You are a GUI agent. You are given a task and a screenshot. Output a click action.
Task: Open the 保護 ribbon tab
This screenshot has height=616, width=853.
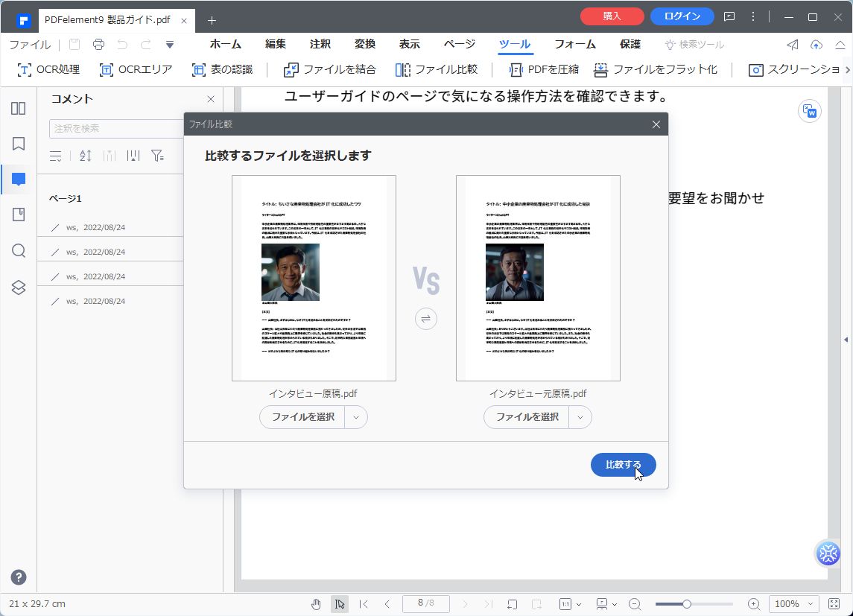(x=630, y=44)
